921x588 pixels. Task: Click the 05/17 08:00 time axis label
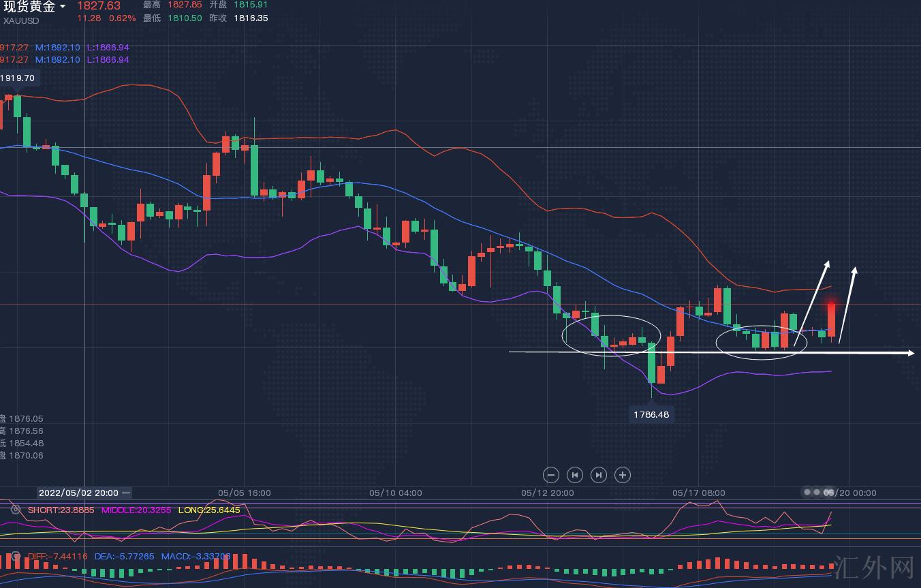point(699,493)
